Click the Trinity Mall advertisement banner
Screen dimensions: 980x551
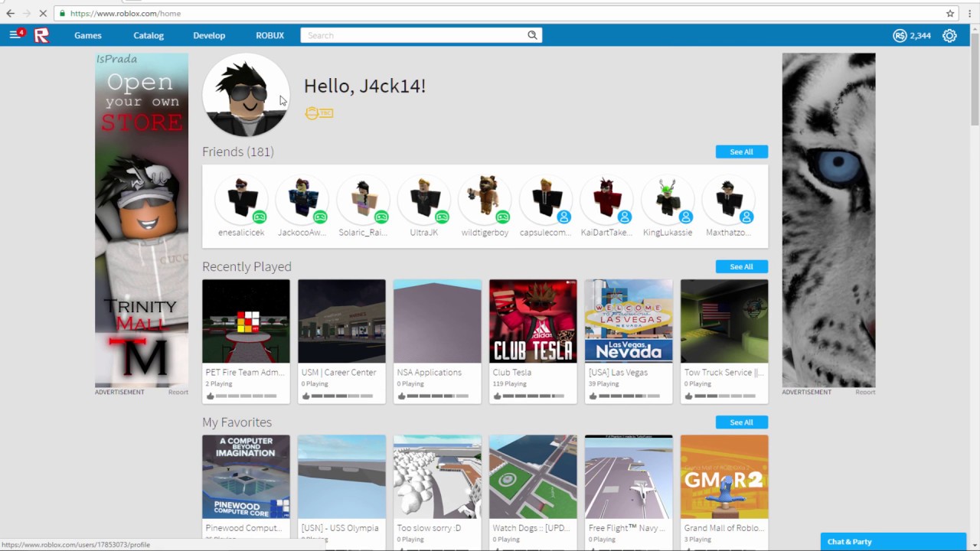(x=142, y=220)
